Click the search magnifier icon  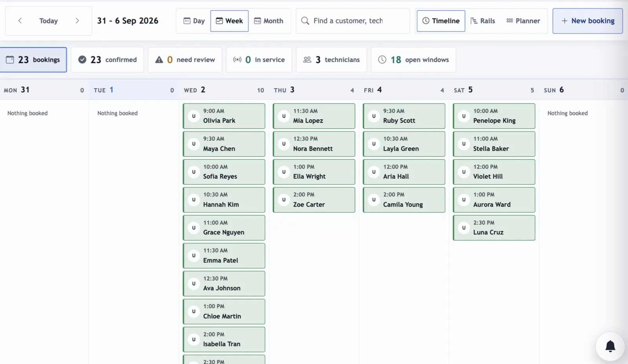pos(305,21)
